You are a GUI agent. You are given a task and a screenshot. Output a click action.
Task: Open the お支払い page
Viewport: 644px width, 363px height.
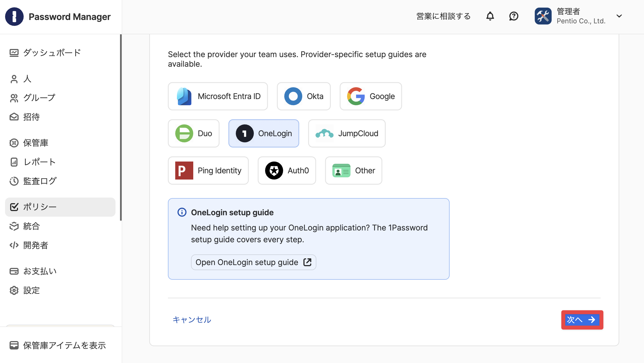pyautogui.click(x=60, y=271)
